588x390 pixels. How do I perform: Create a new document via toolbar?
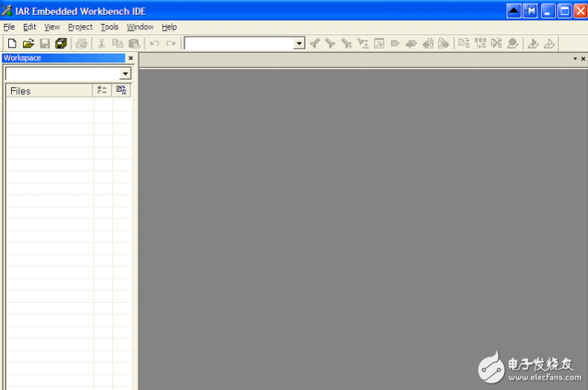[x=12, y=44]
